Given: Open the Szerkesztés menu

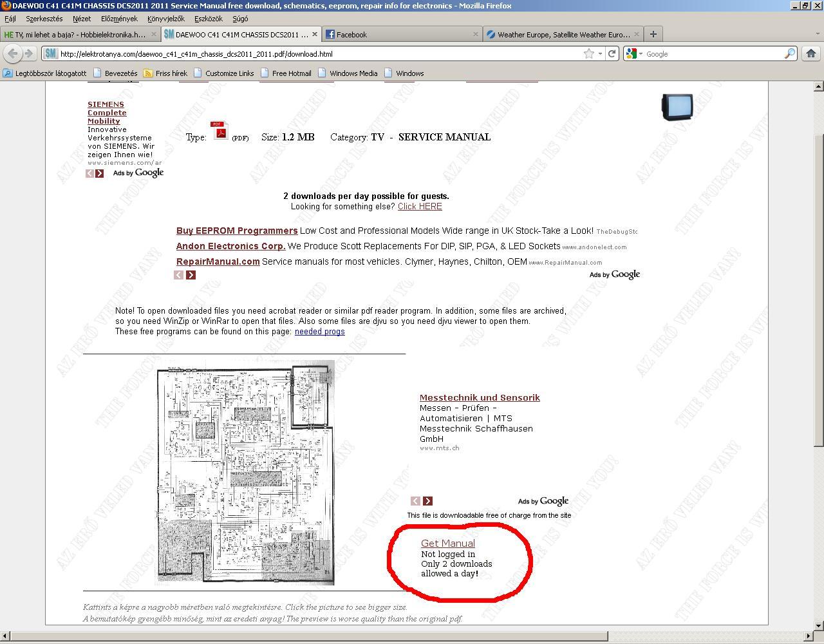Looking at the screenshot, I should pyautogui.click(x=44, y=19).
